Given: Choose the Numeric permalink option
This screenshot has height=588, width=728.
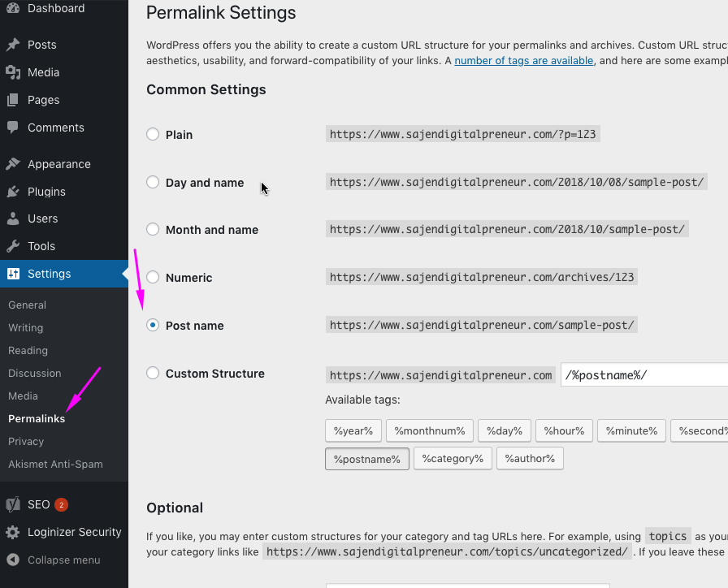Looking at the screenshot, I should (x=153, y=278).
